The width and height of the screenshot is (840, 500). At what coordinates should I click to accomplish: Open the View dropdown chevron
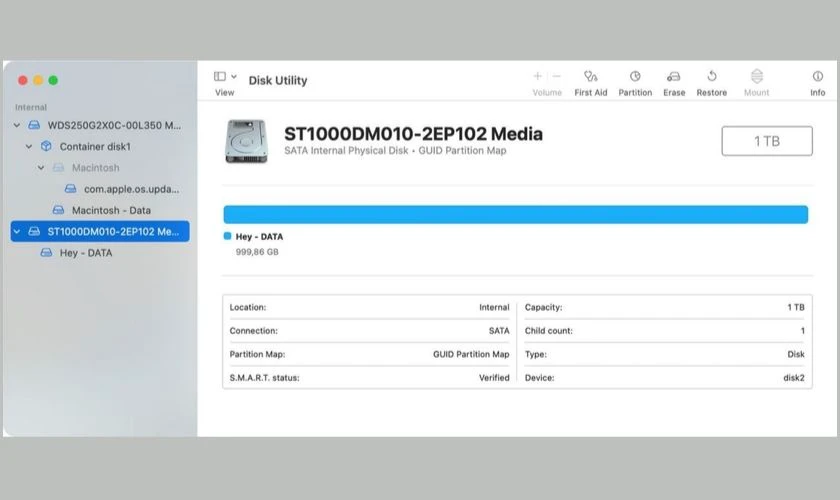pyautogui.click(x=234, y=77)
